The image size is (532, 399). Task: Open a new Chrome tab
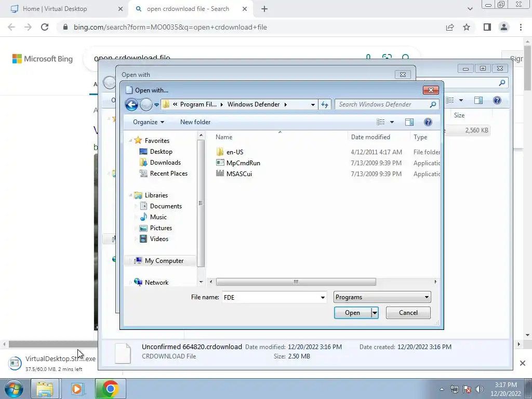(264, 9)
